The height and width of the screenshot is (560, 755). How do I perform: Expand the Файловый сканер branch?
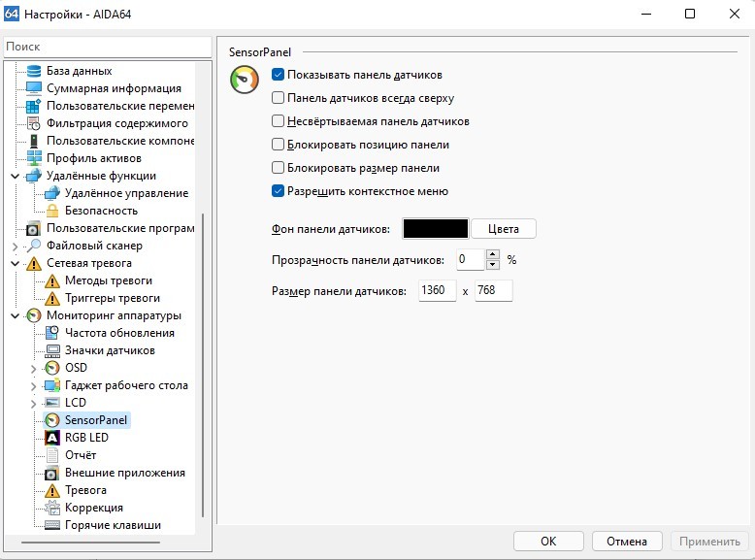click(15, 247)
